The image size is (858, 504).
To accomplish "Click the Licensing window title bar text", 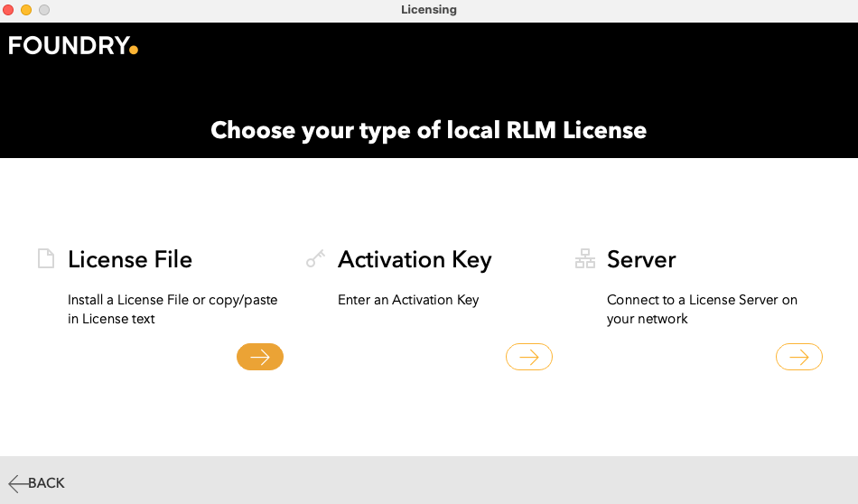I will (x=429, y=10).
